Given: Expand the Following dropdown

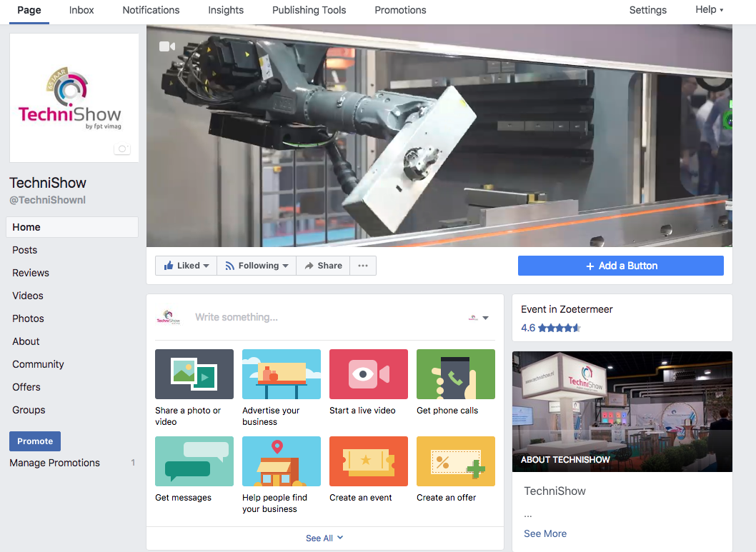Looking at the screenshot, I should [257, 266].
